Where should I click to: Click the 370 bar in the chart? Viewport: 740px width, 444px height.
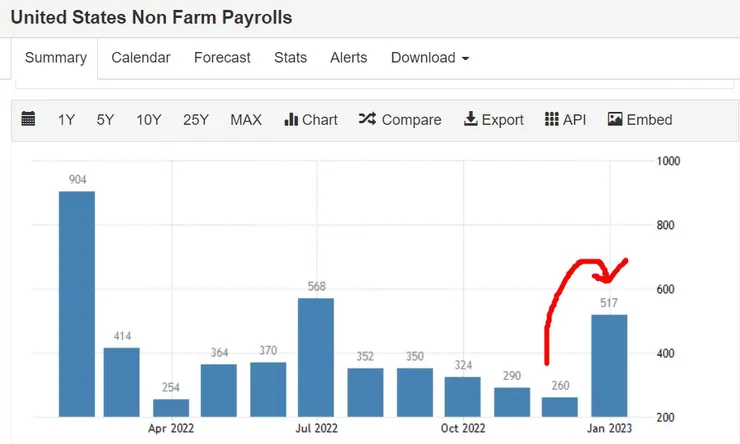point(268,390)
